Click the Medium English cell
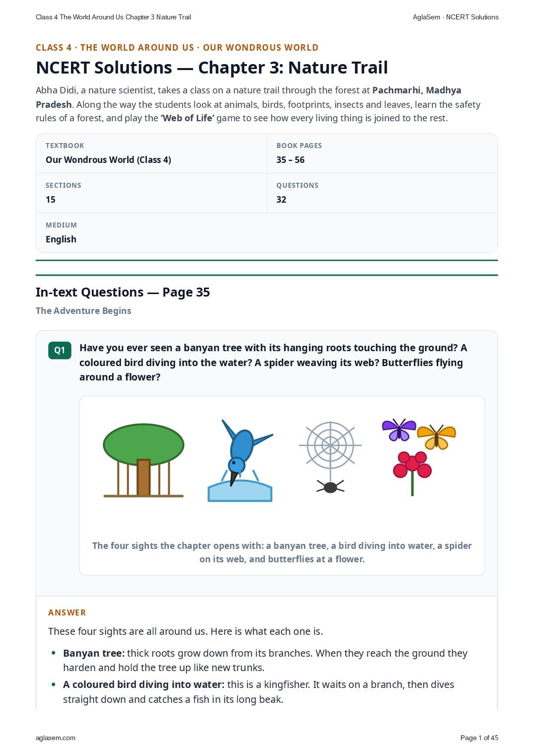534x756 pixels. click(267, 232)
